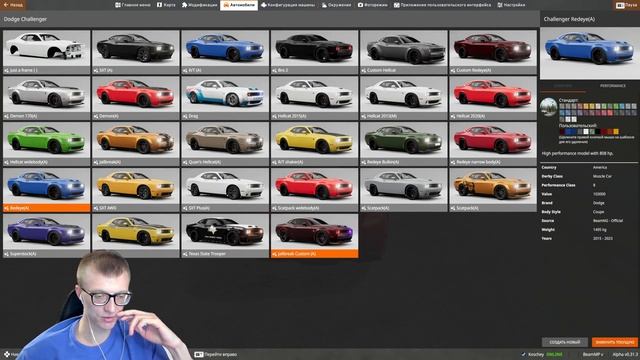The image size is (640, 360).
Task: Click the Challenger Redeye(A) title text
Action: (x=569, y=19)
